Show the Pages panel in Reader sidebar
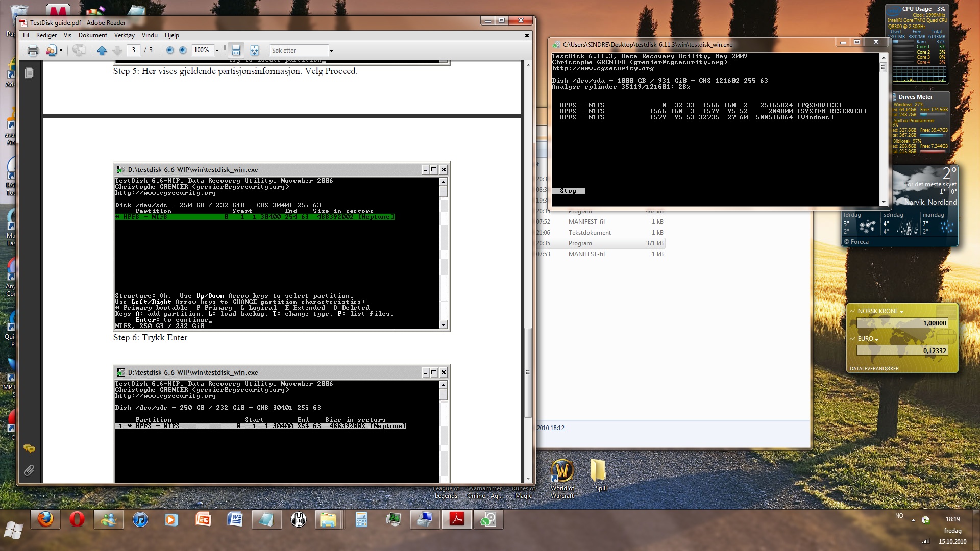 29,73
